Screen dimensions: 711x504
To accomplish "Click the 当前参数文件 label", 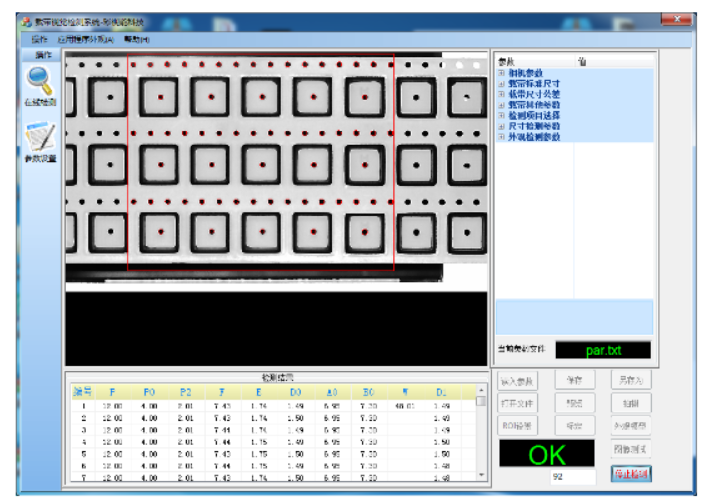I will (521, 349).
